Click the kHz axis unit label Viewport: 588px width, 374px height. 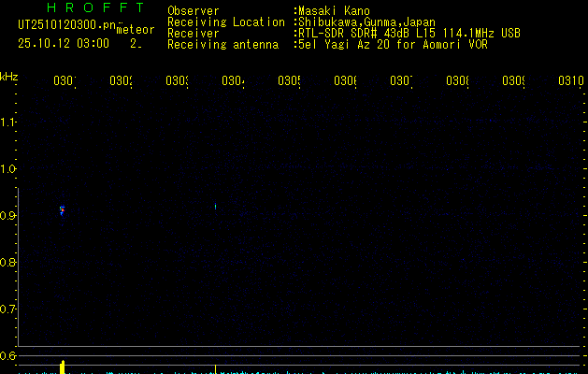[9, 77]
